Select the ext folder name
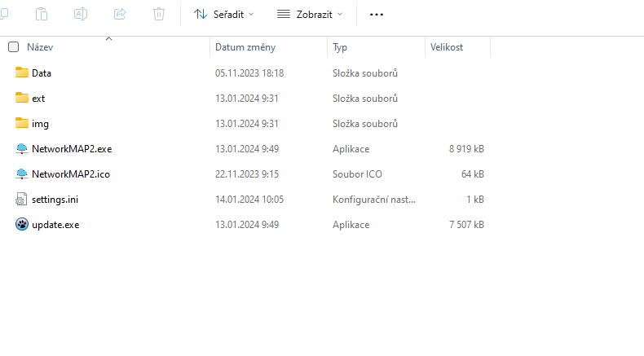Screen dimensions: 644x356 tap(38, 99)
